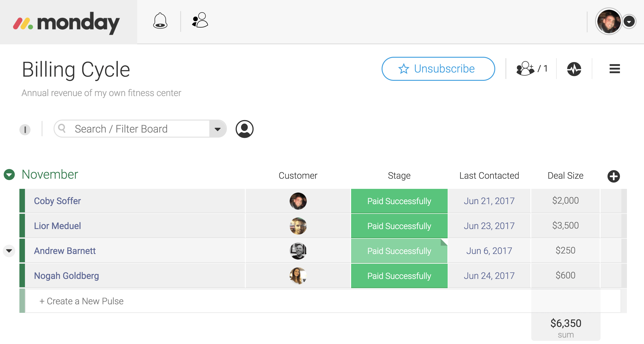The height and width of the screenshot is (344, 644).
Task: Edit the $250 deal size
Action: click(x=565, y=250)
